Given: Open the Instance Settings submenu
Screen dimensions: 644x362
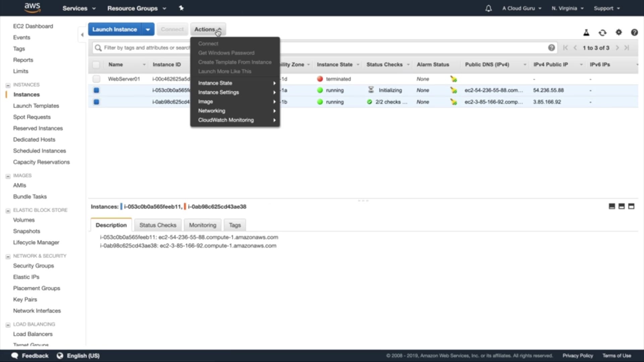Looking at the screenshot, I should [235, 92].
